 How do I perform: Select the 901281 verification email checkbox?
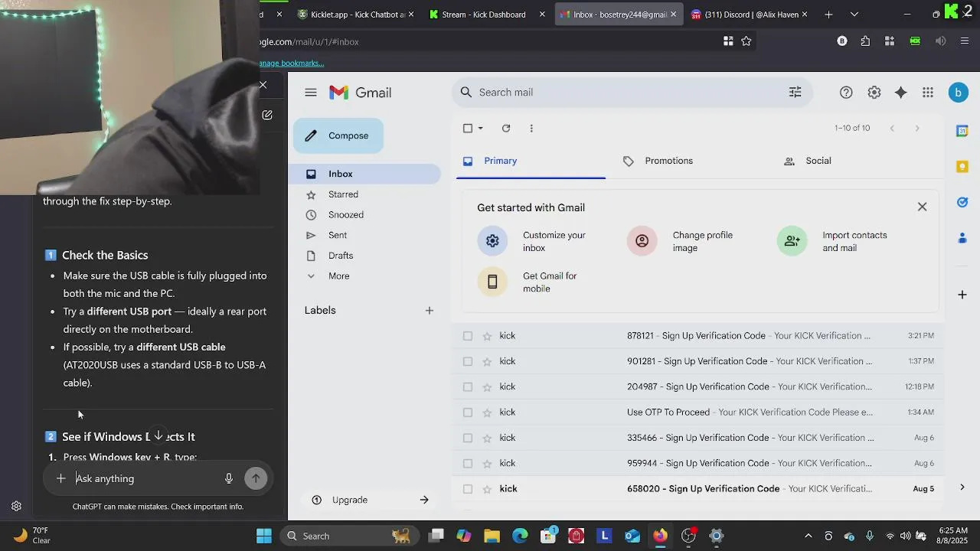coord(468,361)
